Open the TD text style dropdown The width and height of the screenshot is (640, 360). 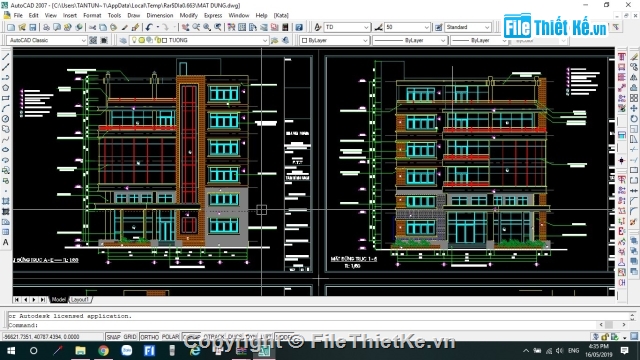point(366,27)
